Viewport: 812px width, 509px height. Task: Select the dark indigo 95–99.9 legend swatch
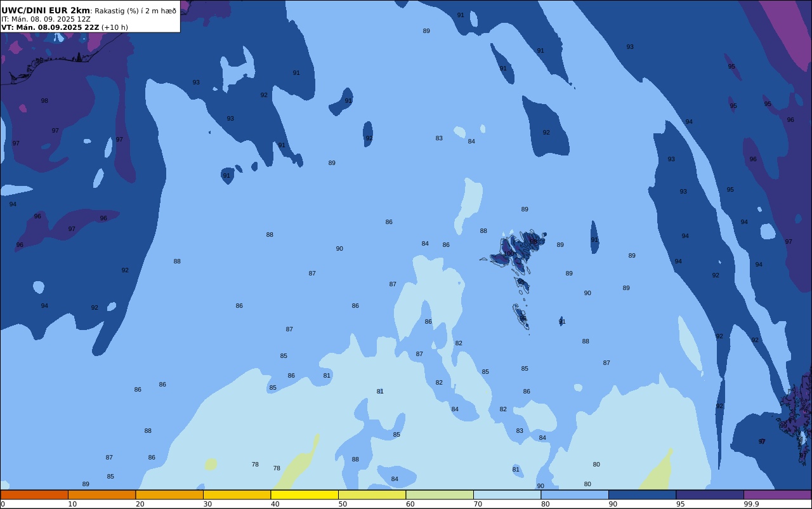point(710,494)
